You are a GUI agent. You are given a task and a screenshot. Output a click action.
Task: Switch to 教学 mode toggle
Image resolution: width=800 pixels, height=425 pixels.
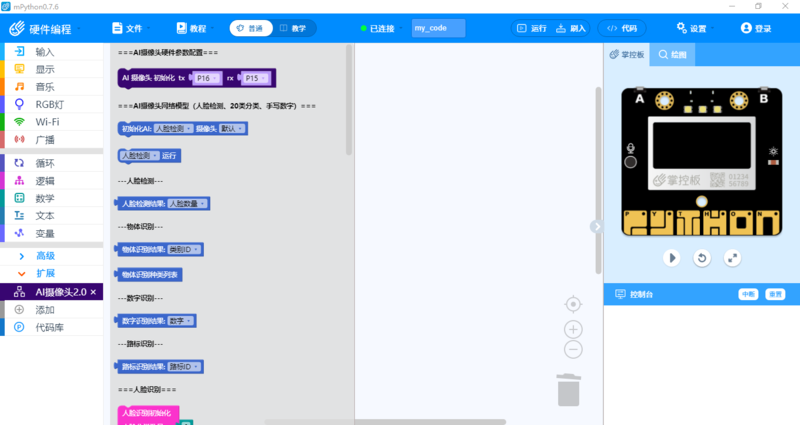[x=292, y=29]
